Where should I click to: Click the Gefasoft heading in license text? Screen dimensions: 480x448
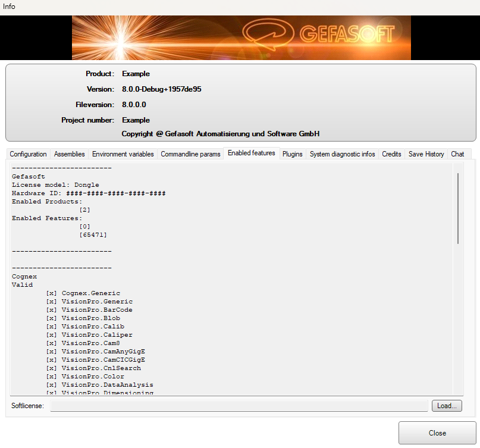[x=28, y=177]
